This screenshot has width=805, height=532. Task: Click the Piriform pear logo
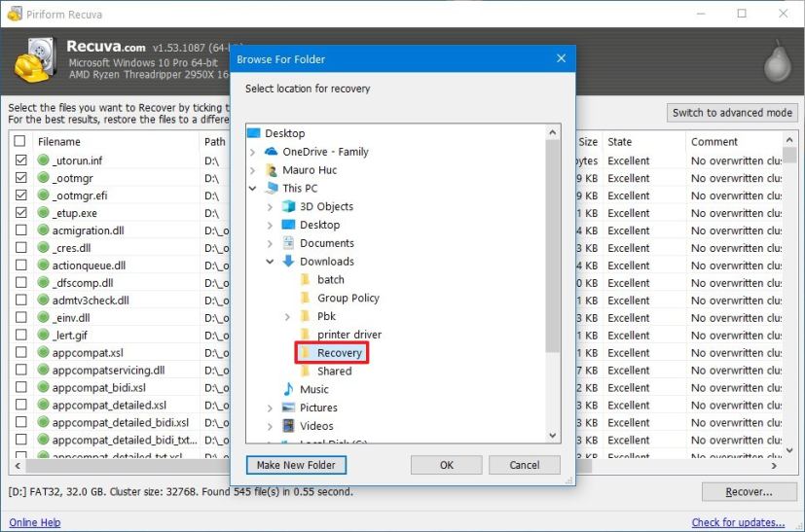click(x=778, y=61)
